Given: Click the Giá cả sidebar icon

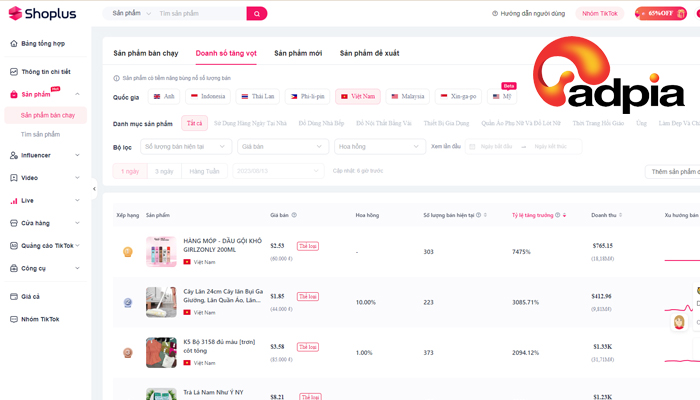Looking at the screenshot, I should pyautogui.click(x=14, y=296).
